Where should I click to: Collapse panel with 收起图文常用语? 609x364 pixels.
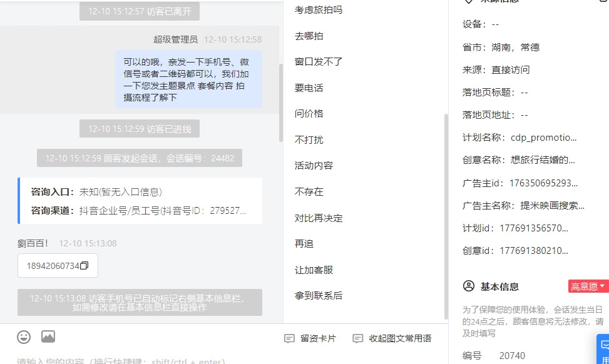pyautogui.click(x=392, y=338)
